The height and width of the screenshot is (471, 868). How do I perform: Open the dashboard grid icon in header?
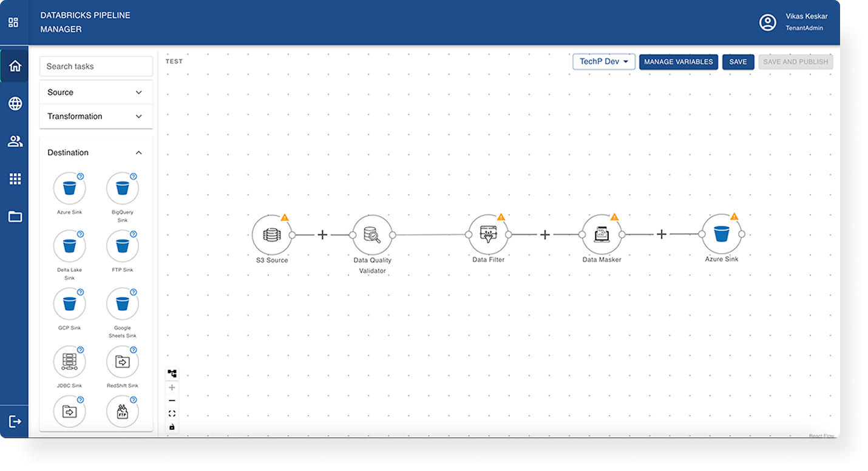(x=13, y=22)
